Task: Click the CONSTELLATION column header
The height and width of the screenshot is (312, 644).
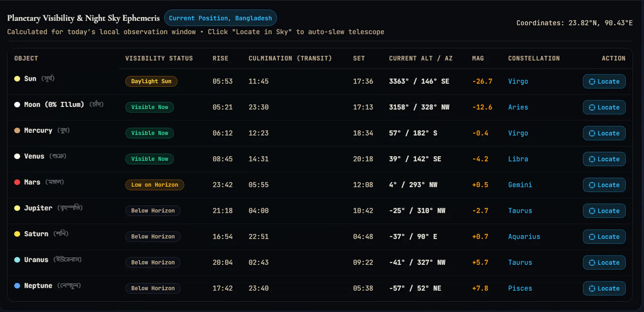Action: click(x=534, y=58)
